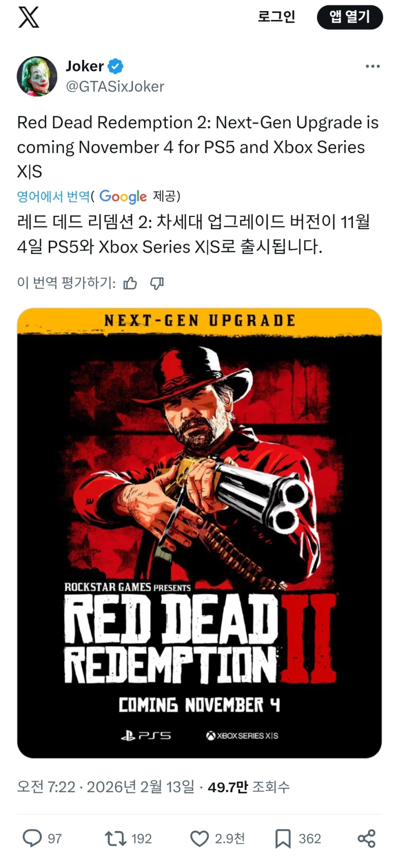Open the X logo home icon
The image size is (399, 868).
(29, 17)
